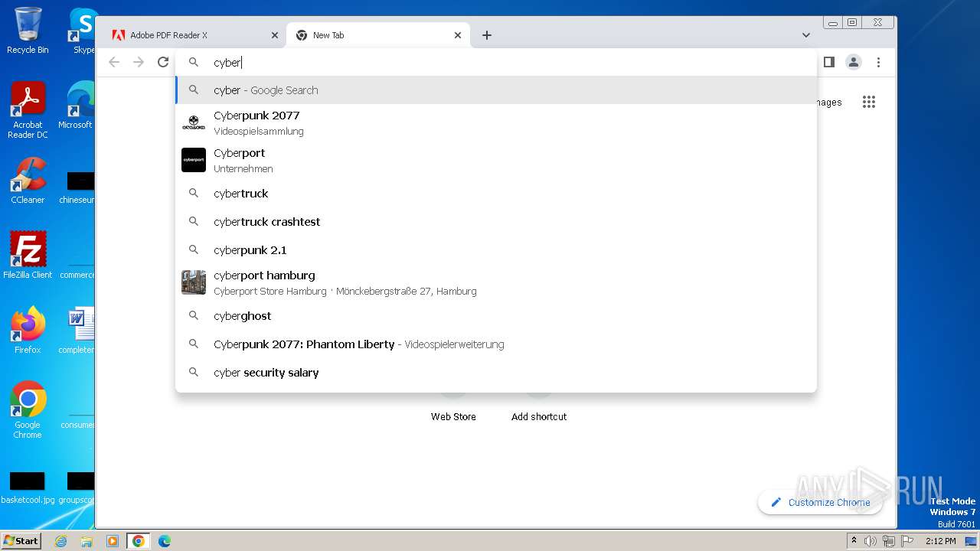Click the Chrome back arrow button
The image size is (980, 551).
[114, 62]
